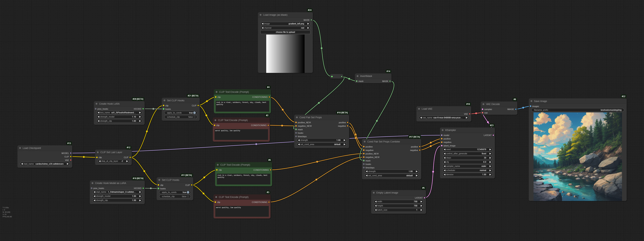Image resolution: width=644 pixels, height=241 pixels.
Task: Collapse Create Hook Model as LoRA node dot
Action: 92,183
